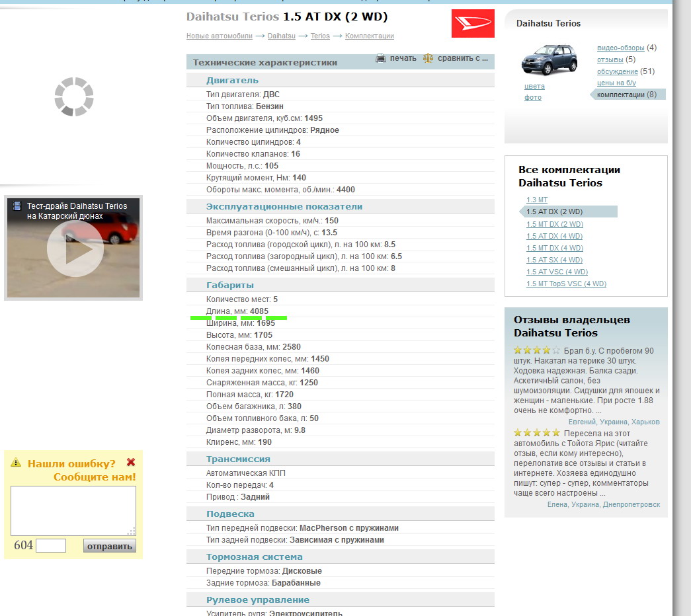Screen dimensions: 691x616
Task: Click the printer icon next to печать
Action: point(381,58)
